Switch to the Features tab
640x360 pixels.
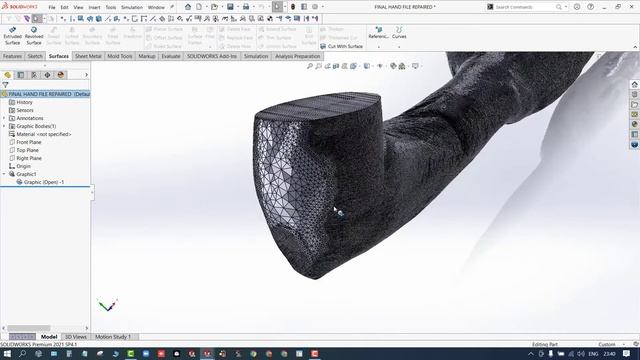(12, 56)
